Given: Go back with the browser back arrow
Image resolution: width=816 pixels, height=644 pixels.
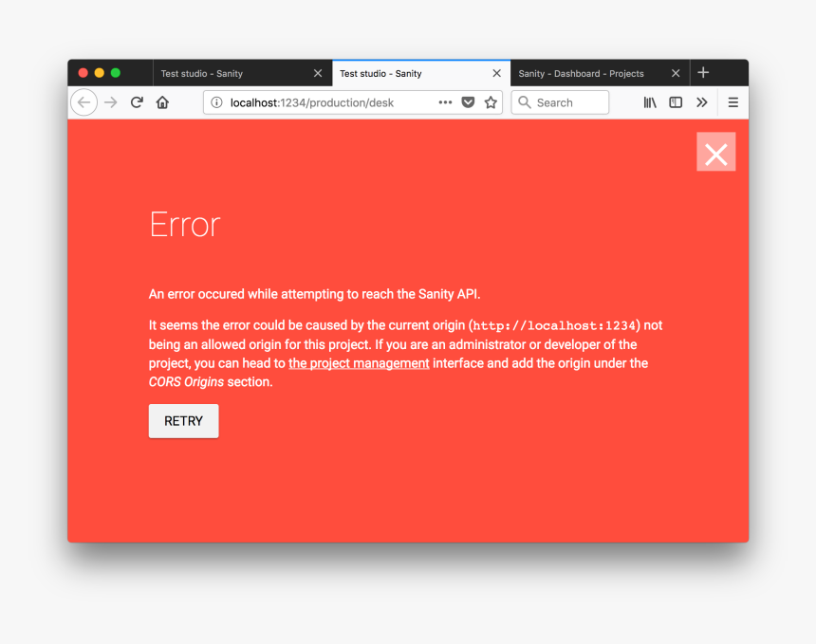Looking at the screenshot, I should tap(83, 102).
